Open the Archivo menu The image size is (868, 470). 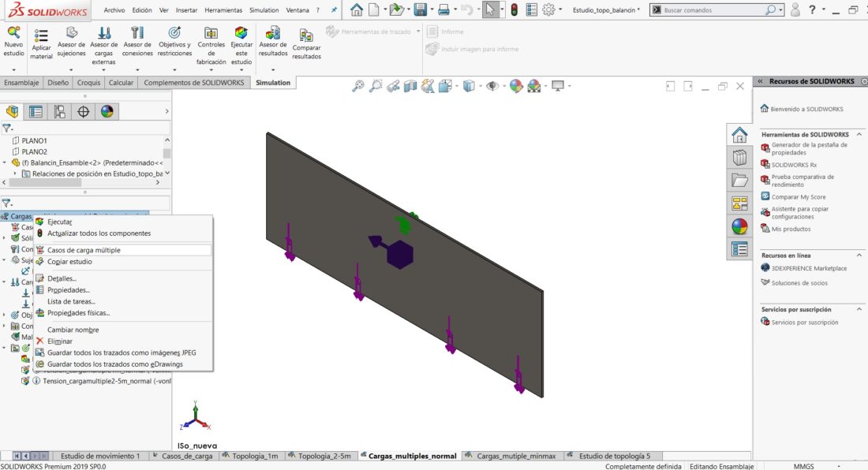tap(114, 10)
